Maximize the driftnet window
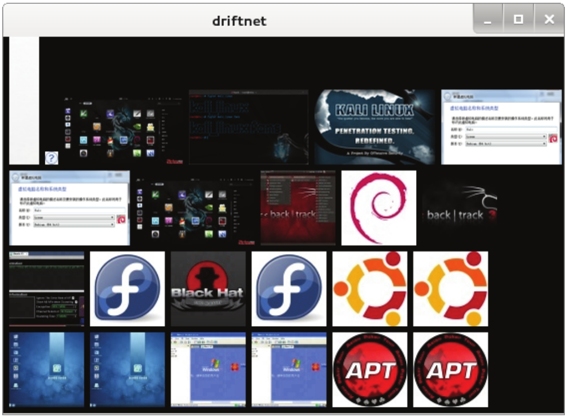566x418 pixels. click(x=518, y=19)
